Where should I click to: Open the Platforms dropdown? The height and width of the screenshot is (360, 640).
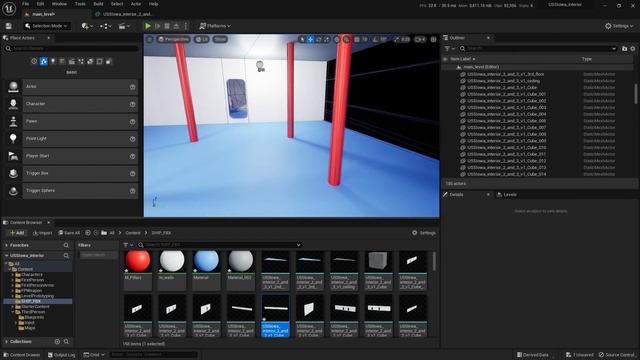click(215, 26)
